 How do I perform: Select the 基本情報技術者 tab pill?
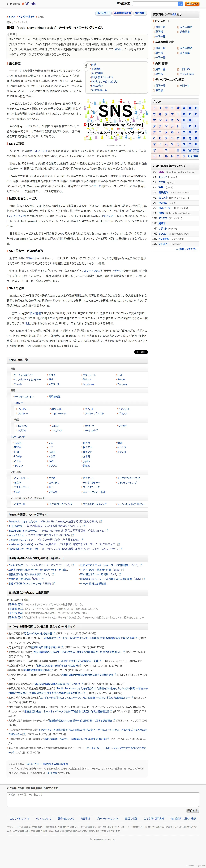click(123, 13)
